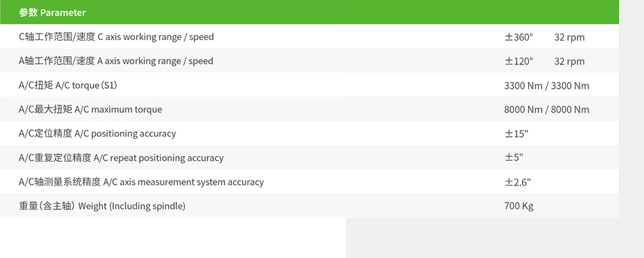Select the Weight (Including spindle) label
Screen dimensions: 644x258
click(102, 206)
